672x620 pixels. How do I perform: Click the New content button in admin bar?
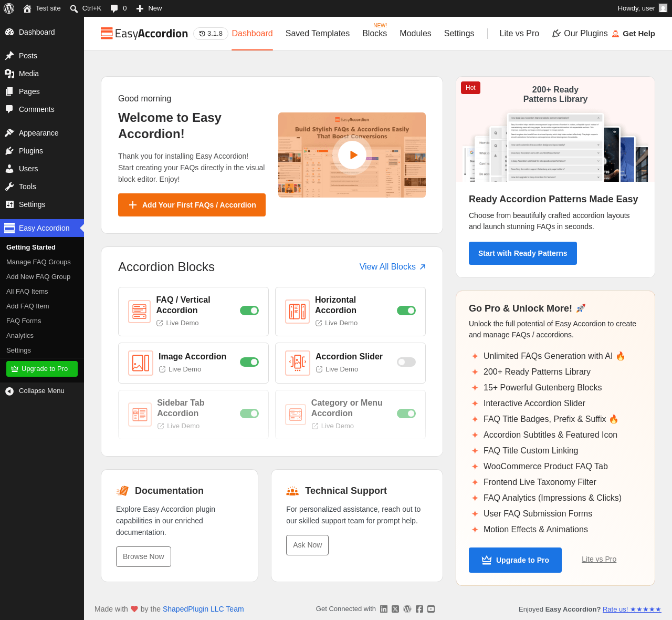click(149, 8)
